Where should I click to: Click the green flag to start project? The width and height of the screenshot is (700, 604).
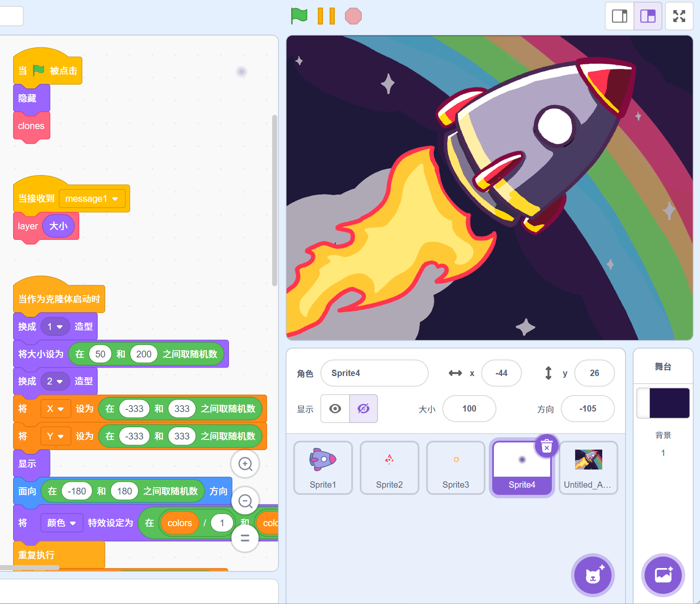299,16
